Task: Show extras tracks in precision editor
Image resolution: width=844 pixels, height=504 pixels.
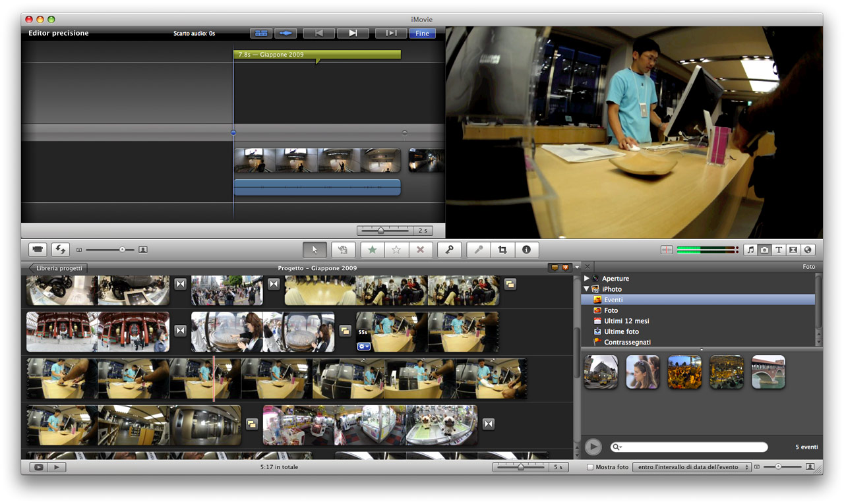Action: [x=261, y=33]
